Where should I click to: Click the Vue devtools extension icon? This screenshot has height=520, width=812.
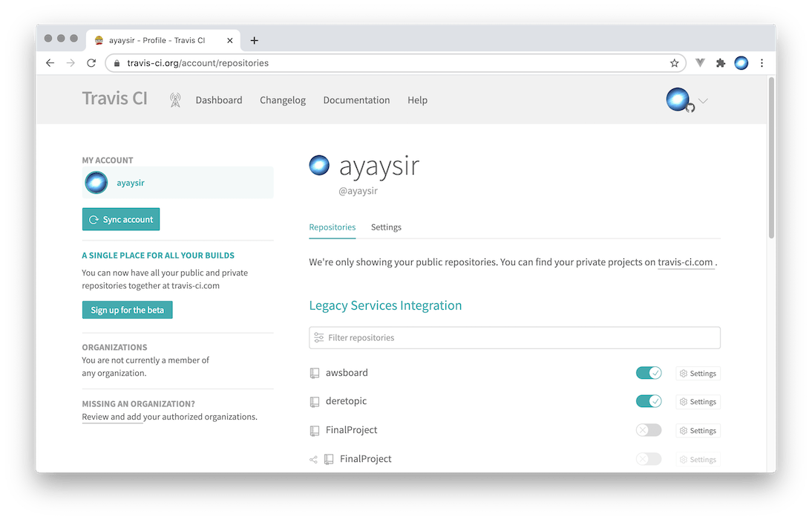(x=699, y=63)
